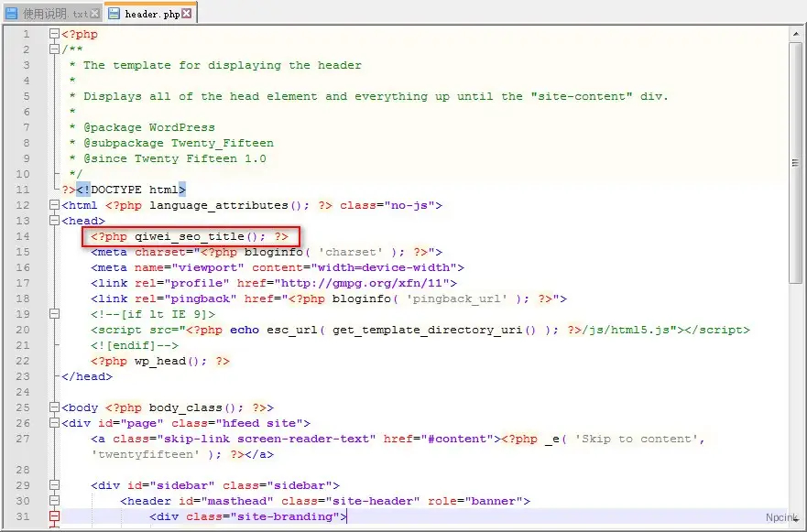This screenshot has height=532, width=807.
Task: Collapse the masthead header fold marker
Action: (54, 501)
